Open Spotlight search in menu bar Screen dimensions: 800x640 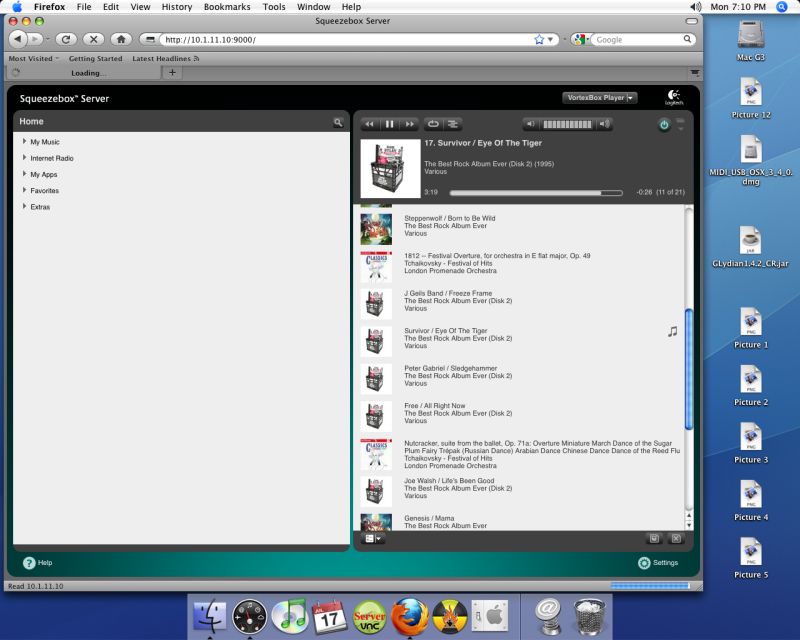tap(782, 7)
